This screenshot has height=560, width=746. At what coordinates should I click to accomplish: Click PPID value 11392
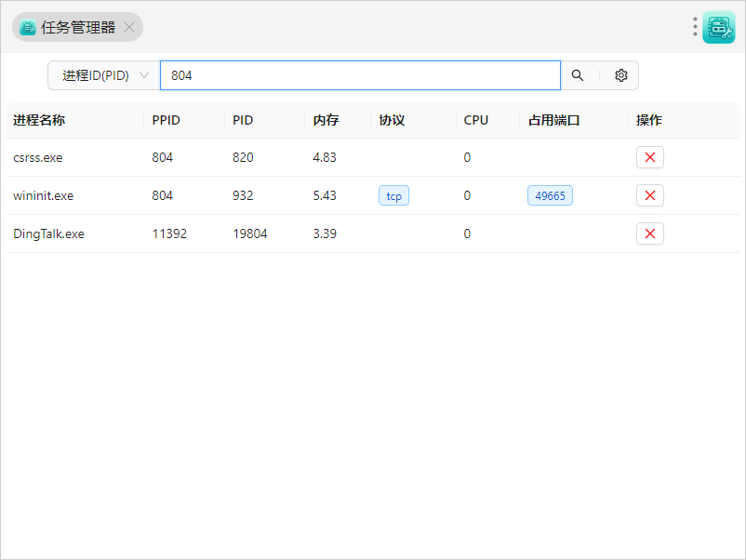click(169, 233)
